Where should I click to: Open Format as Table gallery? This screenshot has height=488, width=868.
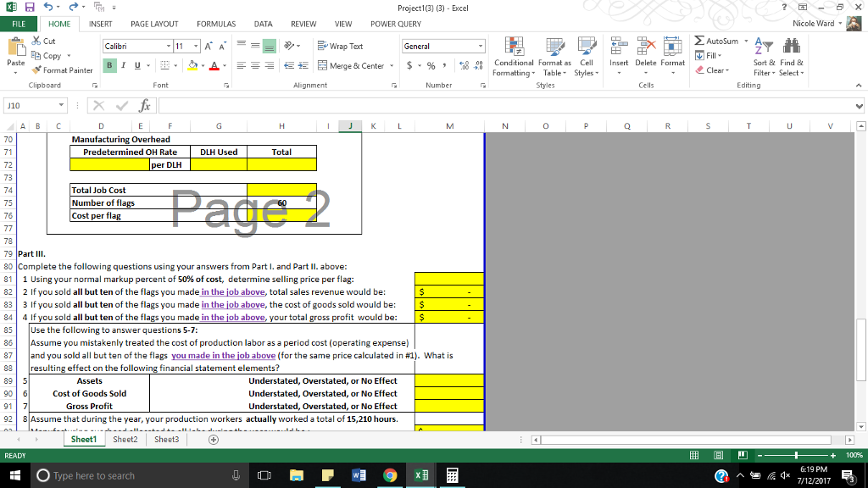(554, 57)
